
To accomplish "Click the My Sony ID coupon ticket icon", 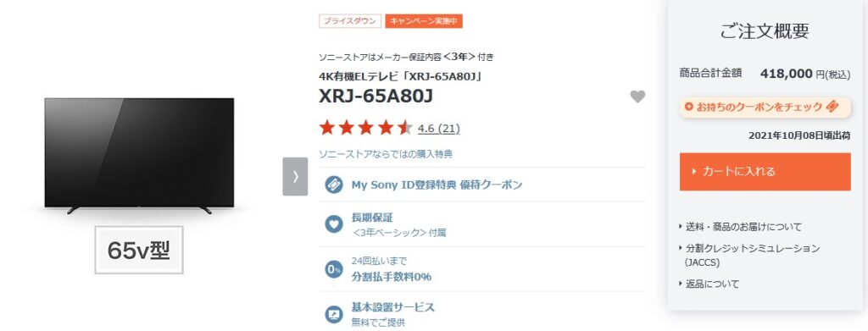I will coord(334,185).
